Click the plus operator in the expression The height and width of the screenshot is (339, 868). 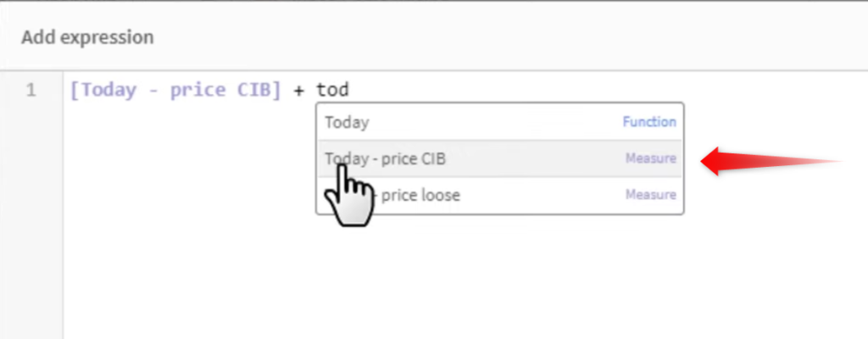pos(299,91)
